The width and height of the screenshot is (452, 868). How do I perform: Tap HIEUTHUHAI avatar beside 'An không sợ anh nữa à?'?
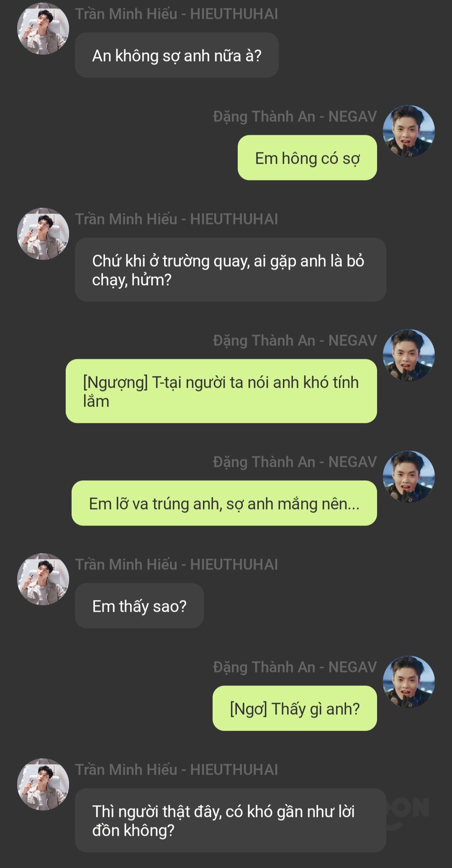point(43,28)
